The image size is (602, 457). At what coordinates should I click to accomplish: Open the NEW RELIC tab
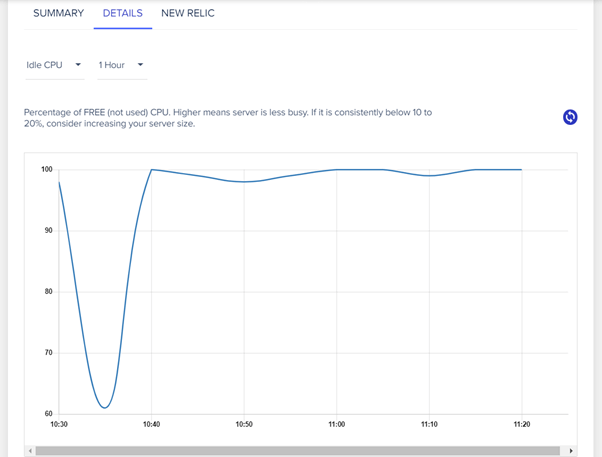click(188, 13)
